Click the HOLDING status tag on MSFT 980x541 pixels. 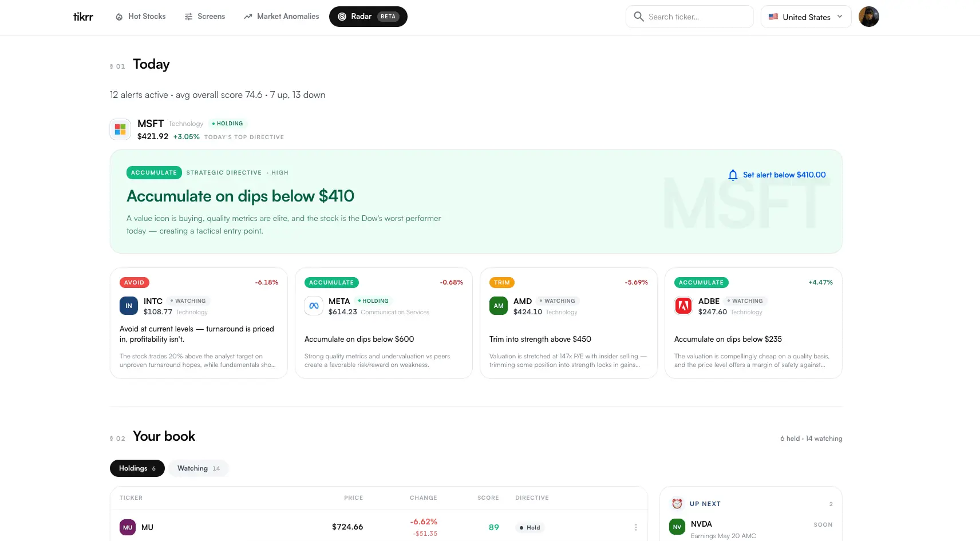tap(228, 124)
